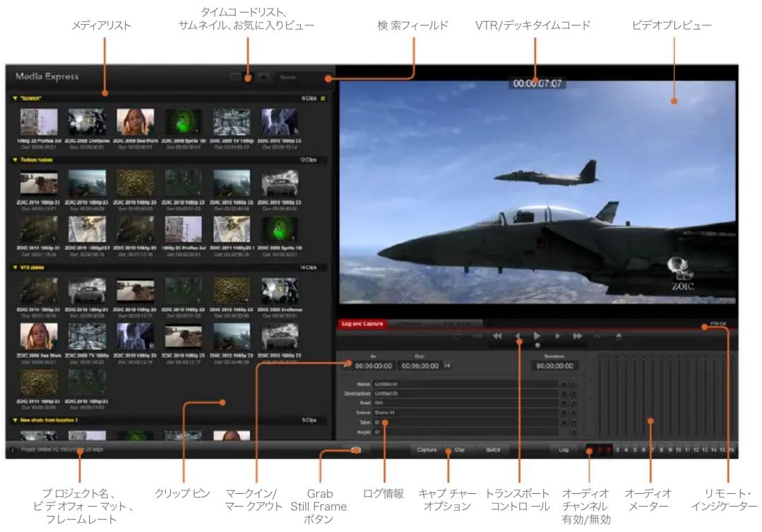762x532 pixels.
Task: Click the Mark In button beside In timecode
Action: tap(347, 365)
